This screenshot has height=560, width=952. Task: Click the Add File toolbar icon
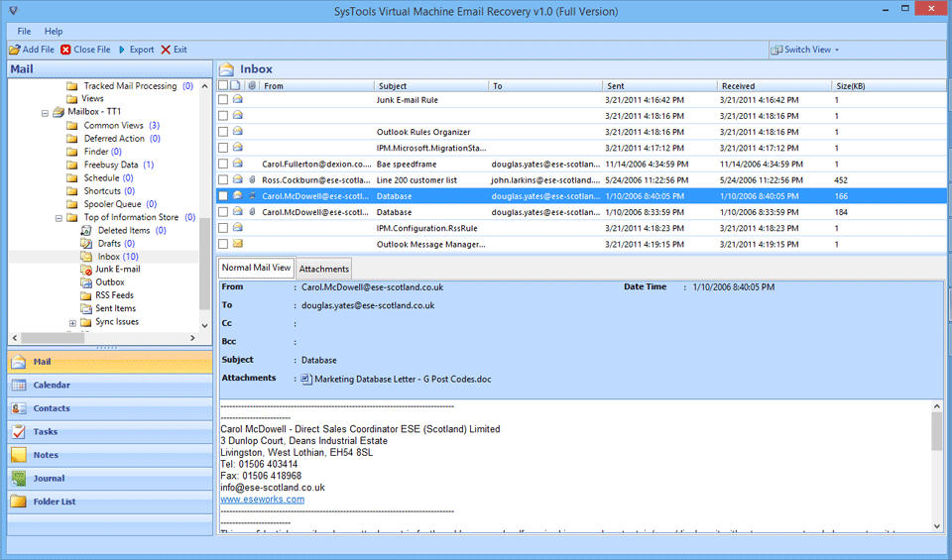point(15,50)
